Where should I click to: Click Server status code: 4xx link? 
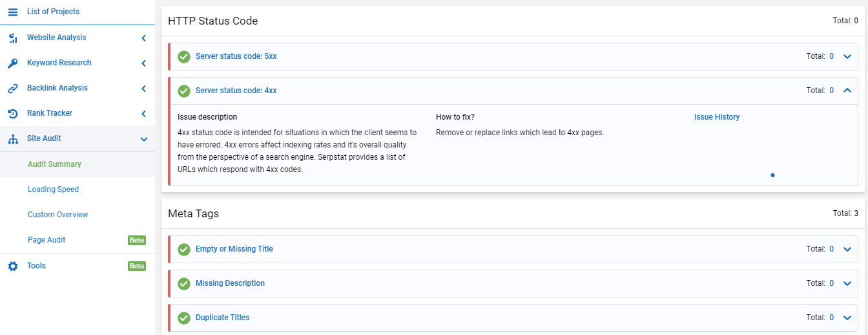[x=236, y=91]
